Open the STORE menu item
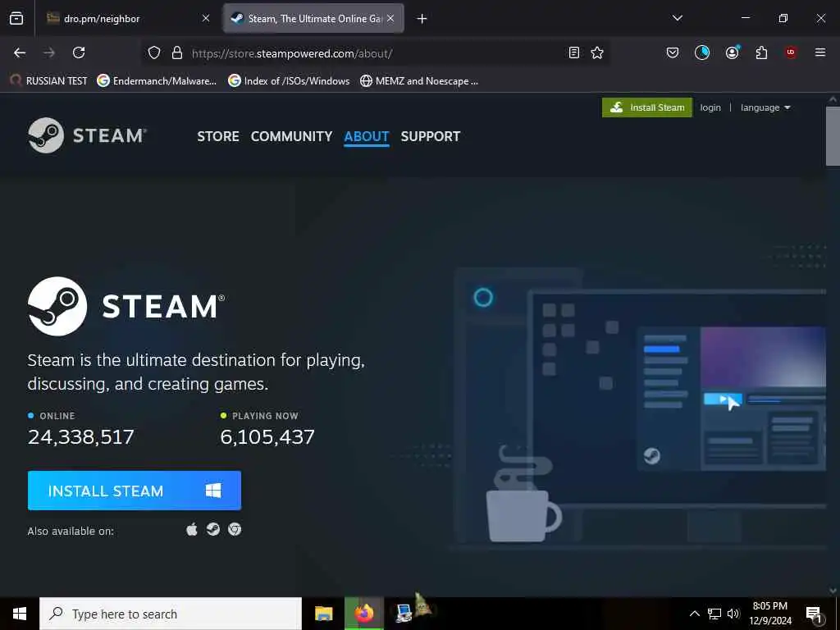 click(x=218, y=137)
